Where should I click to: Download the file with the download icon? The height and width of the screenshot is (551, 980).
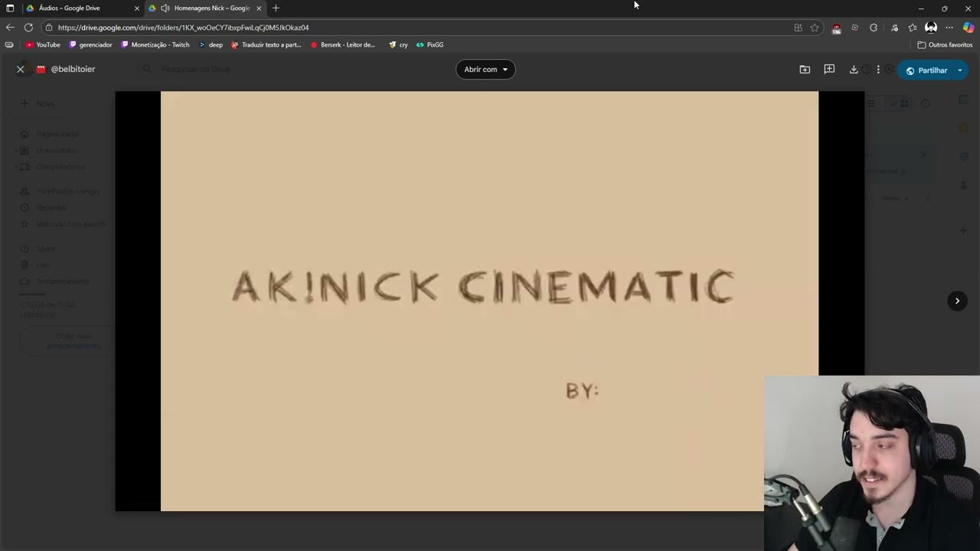point(854,70)
